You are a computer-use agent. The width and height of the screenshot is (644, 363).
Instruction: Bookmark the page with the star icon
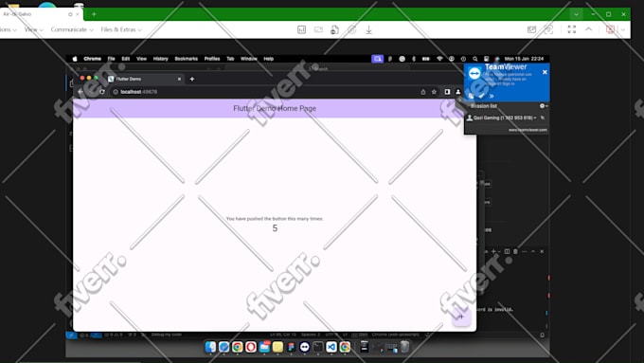coord(434,92)
